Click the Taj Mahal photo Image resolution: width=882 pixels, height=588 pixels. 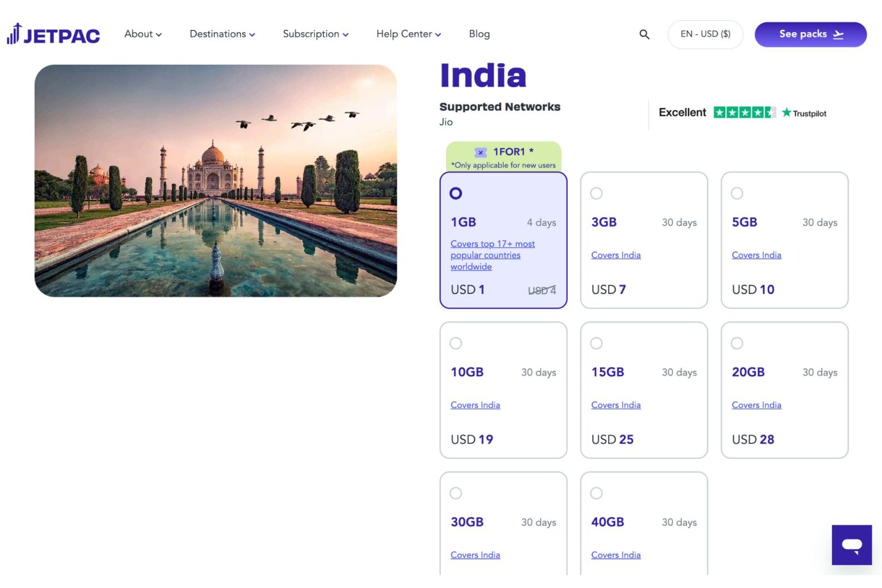coord(215,180)
